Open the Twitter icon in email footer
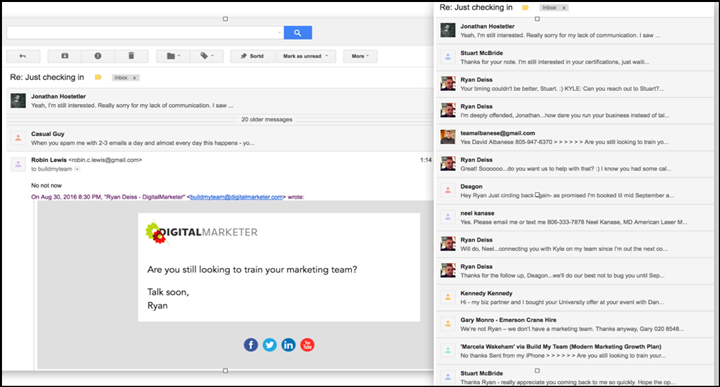Viewport: 720px width, 387px height. click(270, 345)
